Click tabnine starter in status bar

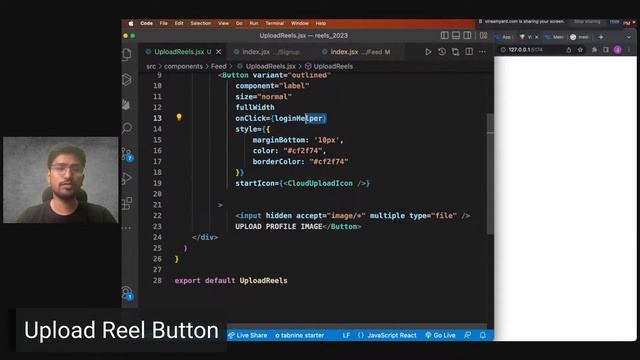tap(299, 335)
